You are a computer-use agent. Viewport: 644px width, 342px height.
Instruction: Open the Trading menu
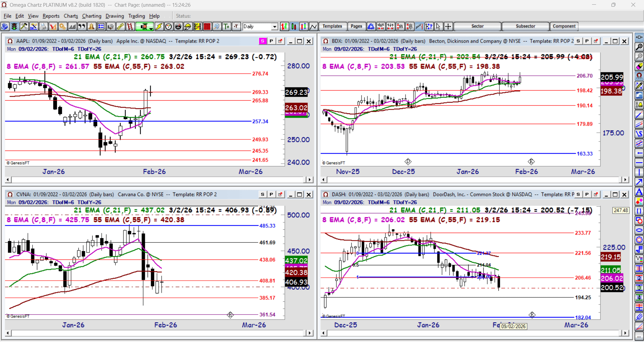[137, 16]
